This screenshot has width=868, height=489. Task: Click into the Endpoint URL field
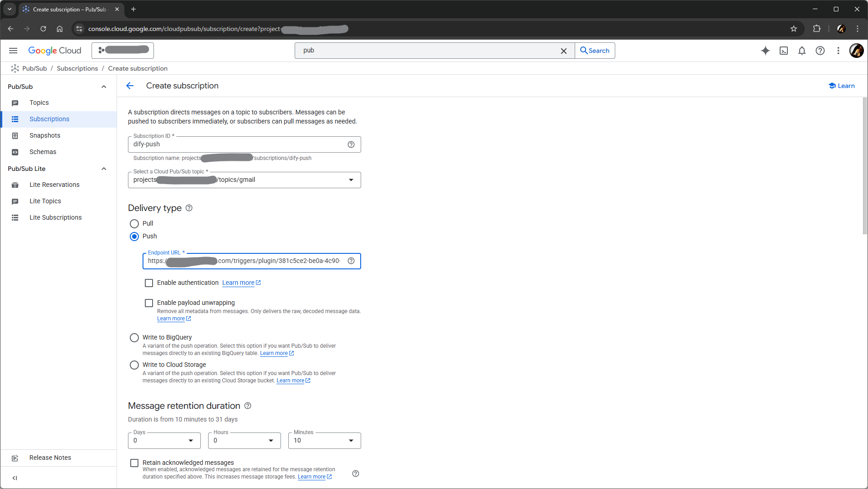[246, 261]
